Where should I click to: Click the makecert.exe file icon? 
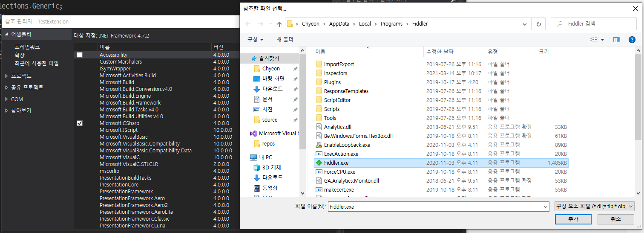(319, 189)
